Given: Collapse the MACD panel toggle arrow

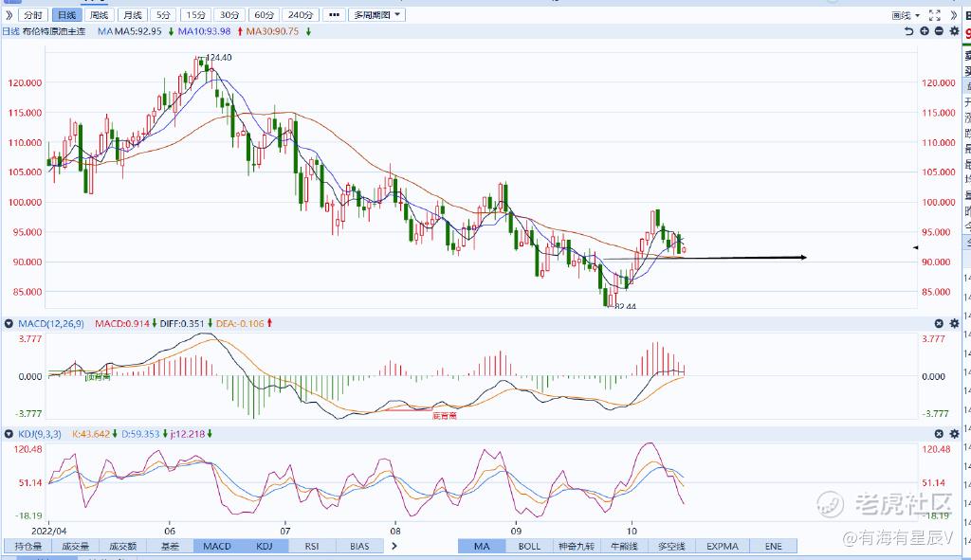Looking at the screenshot, I should pos(9,324).
